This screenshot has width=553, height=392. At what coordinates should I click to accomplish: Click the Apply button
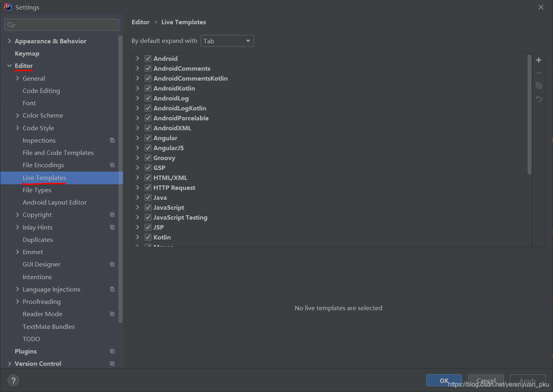(528, 380)
